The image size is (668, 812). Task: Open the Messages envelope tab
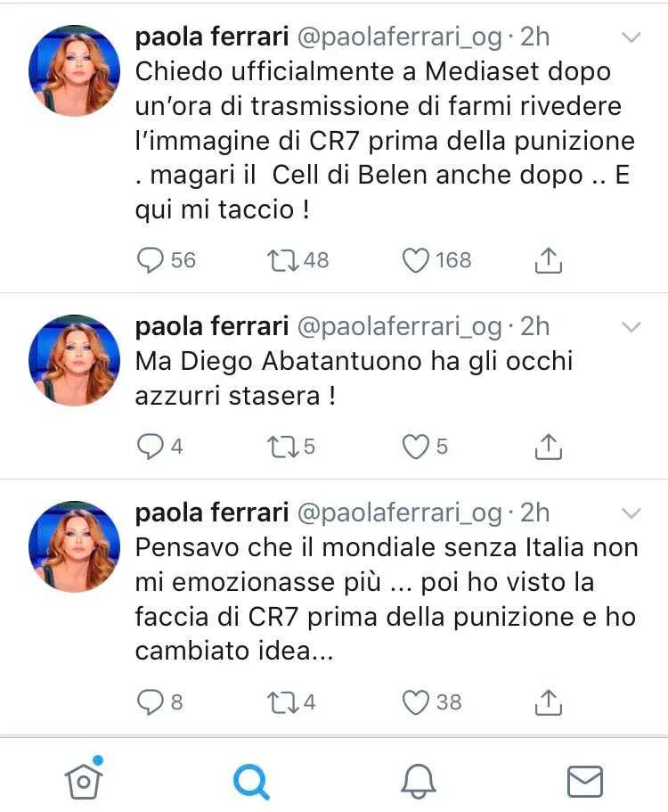[584, 782]
